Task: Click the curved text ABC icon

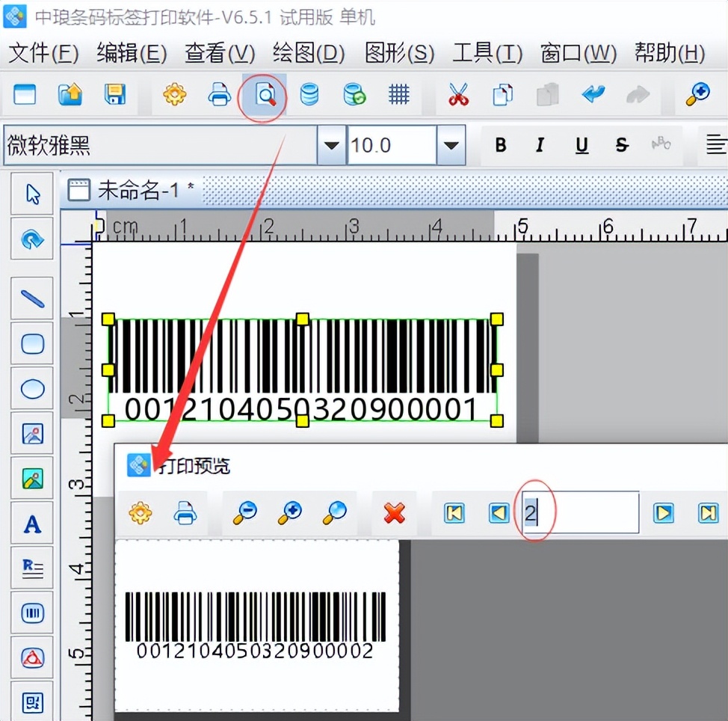Action: point(661,144)
